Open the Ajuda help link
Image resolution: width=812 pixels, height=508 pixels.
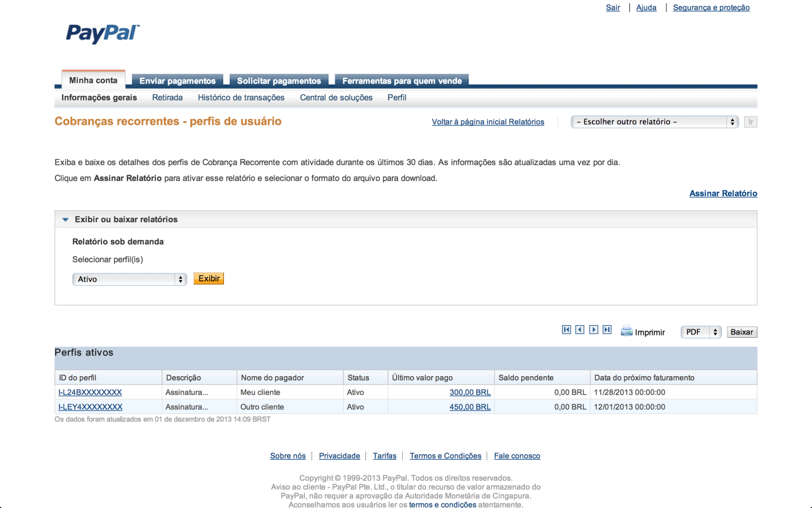pos(646,8)
